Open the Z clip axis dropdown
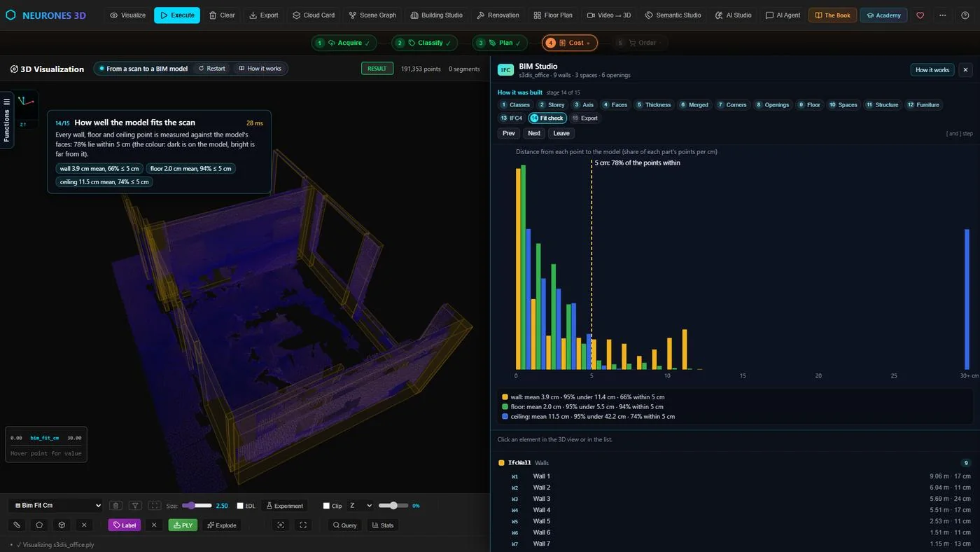The image size is (980, 552). (x=360, y=506)
